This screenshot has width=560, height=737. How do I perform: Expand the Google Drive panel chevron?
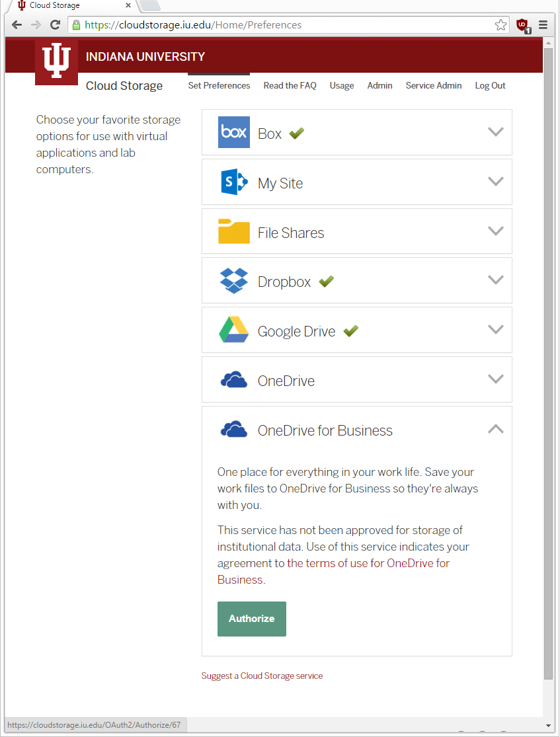click(496, 329)
